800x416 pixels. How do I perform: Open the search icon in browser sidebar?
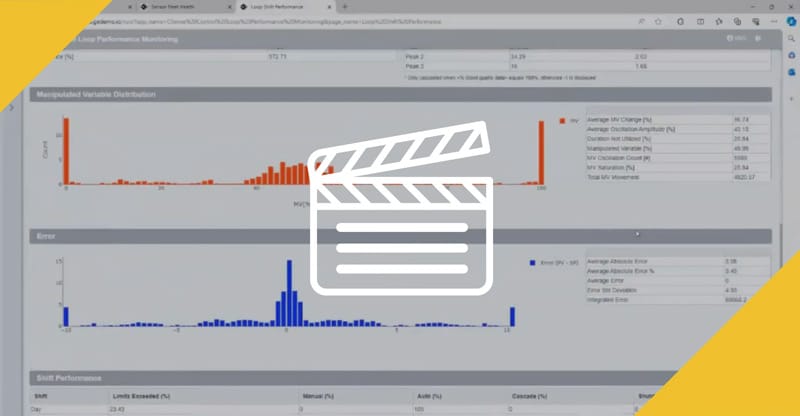click(x=791, y=39)
